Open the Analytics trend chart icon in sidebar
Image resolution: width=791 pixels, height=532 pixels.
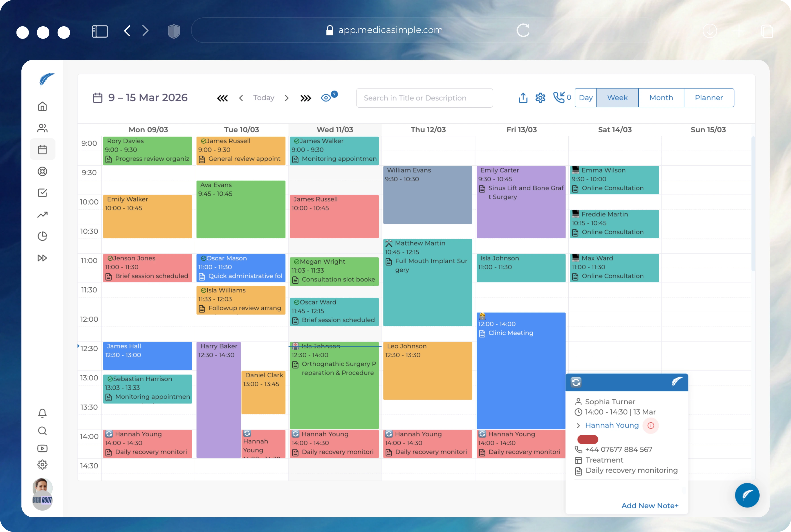tap(42, 215)
